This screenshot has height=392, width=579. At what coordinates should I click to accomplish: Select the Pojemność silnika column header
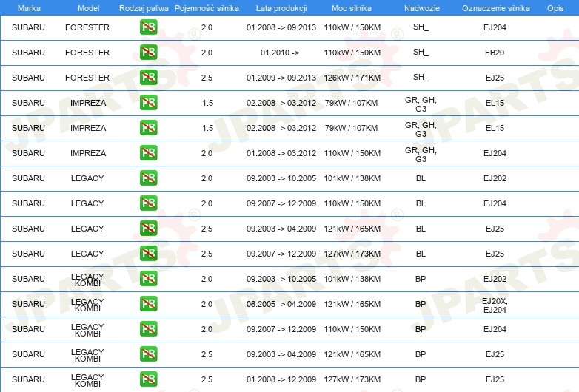click(x=207, y=7)
